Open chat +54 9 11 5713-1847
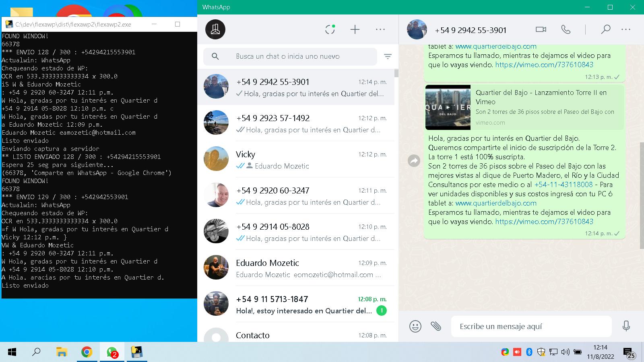 (296, 304)
